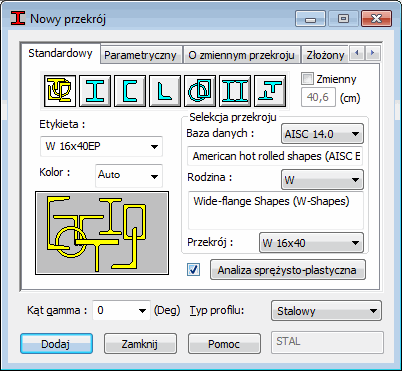Click the Analiza sprężysto-plastyczna button
Image resolution: width=402 pixels, height=371 pixels.
pyautogui.click(x=288, y=270)
